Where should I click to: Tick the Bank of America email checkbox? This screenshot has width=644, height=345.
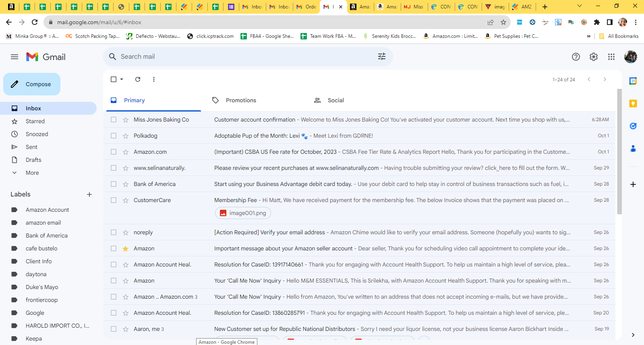114,184
